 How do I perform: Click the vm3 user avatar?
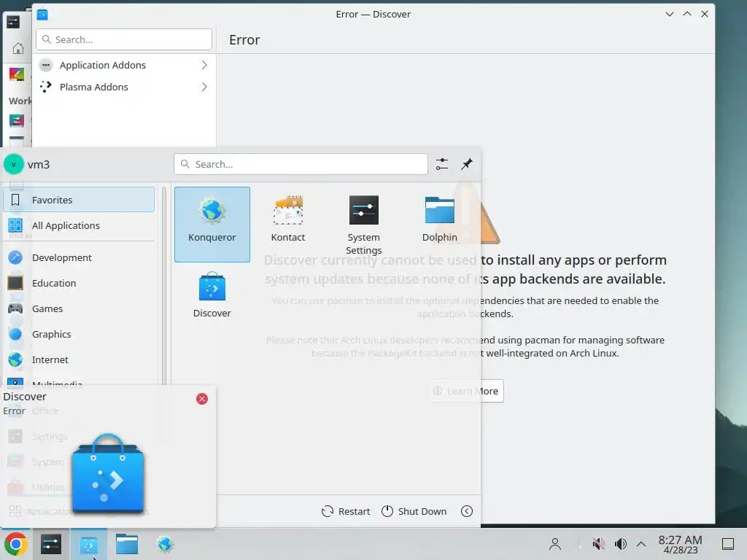coord(13,164)
